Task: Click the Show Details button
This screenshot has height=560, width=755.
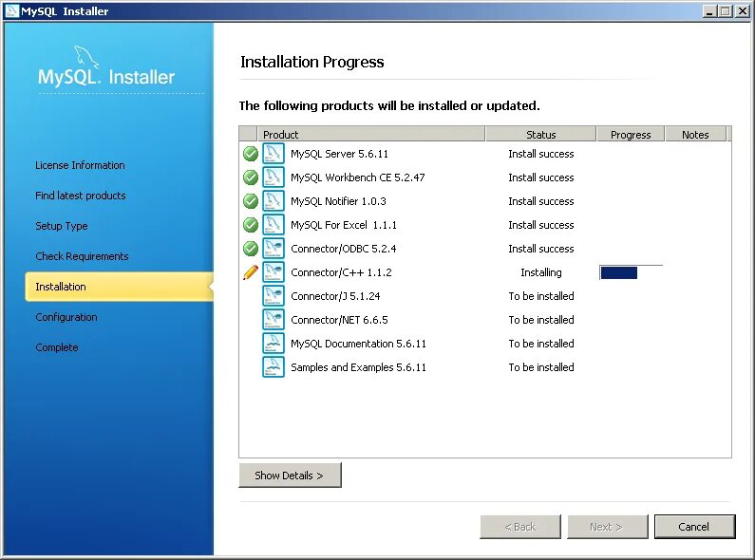Action: [x=290, y=476]
